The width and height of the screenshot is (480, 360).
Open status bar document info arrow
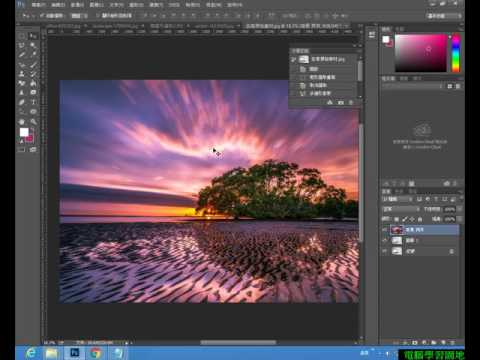(127, 342)
